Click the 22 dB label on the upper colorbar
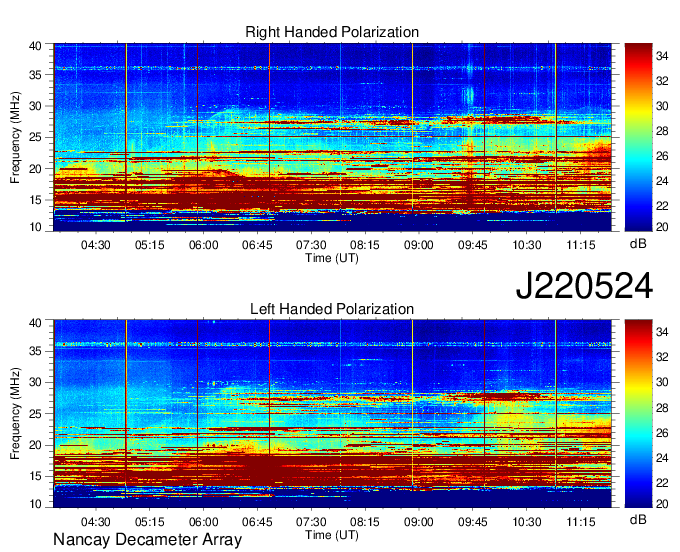This screenshot has width=680, height=552. pos(662,206)
